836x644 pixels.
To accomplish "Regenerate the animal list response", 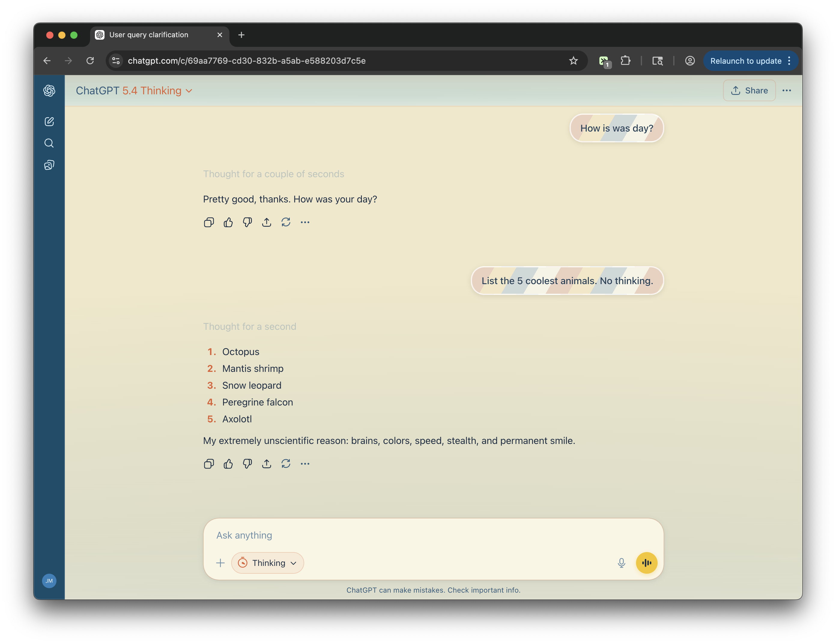I will 286,464.
